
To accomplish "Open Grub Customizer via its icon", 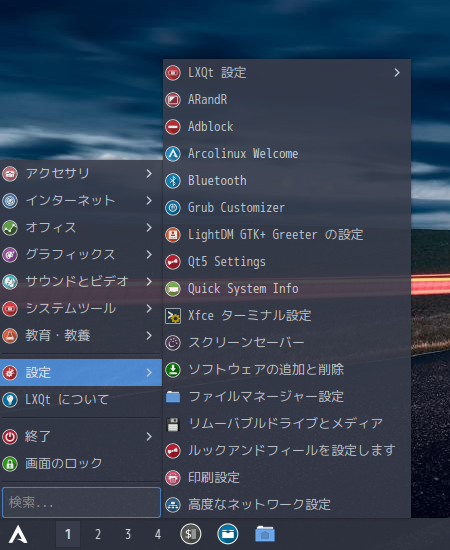I will pos(173,208).
